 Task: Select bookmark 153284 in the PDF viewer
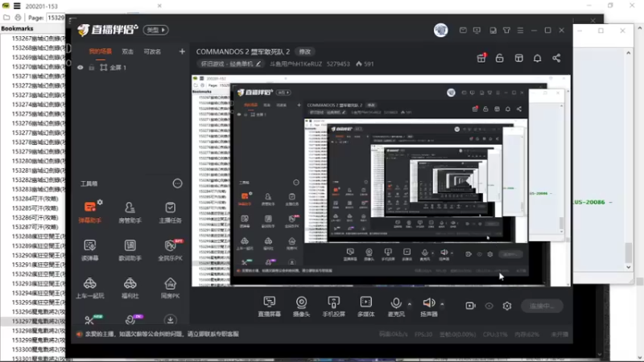pyautogui.click(x=35, y=199)
